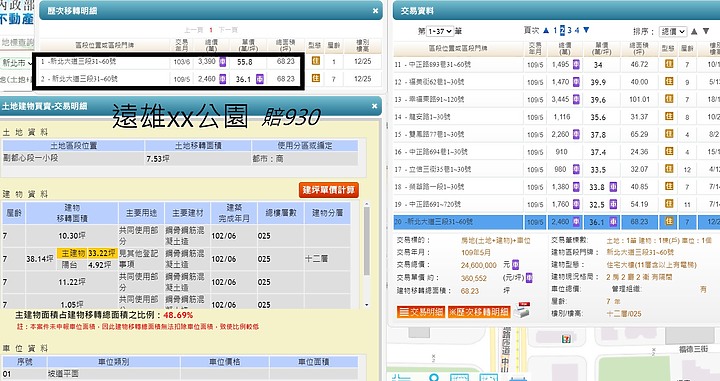Click scrollbar up arrow in 建物資料 table
This screenshot has width=720, height=381.
coord(366,205)
